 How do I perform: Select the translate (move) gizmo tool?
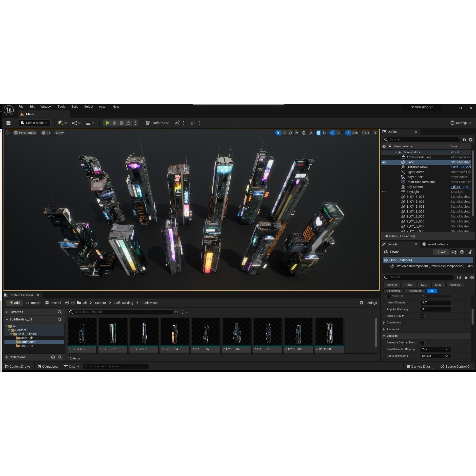click(284, 133)
